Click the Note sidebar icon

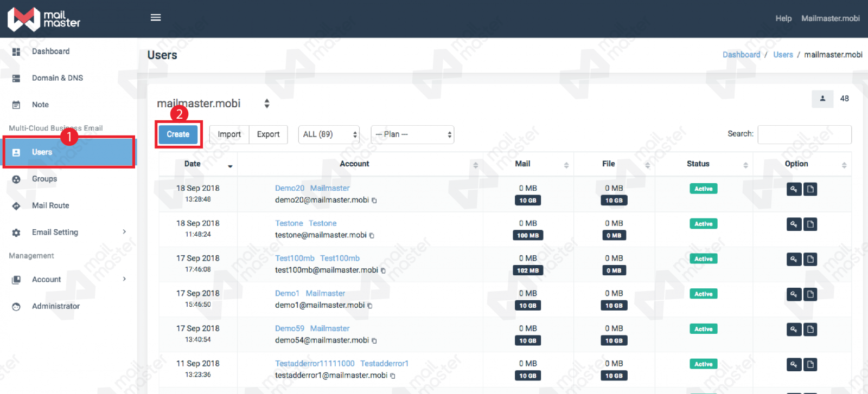(x=16, y=105)
